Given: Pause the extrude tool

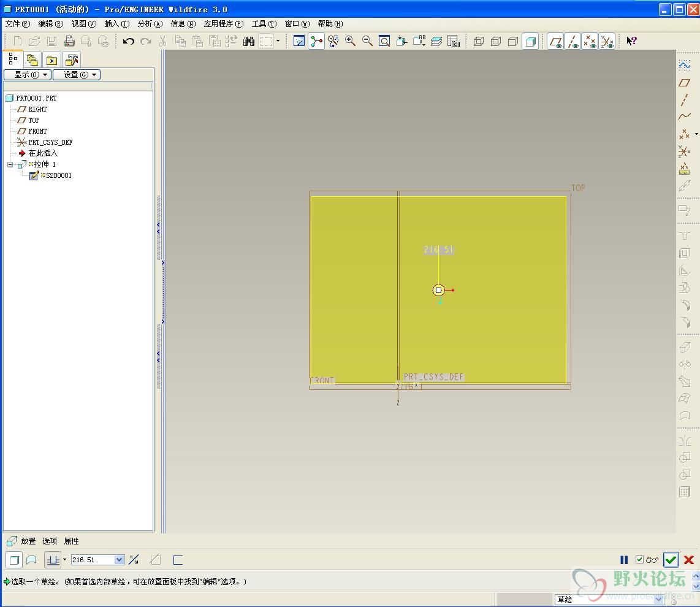Looking at the screenshot, I should [x=624, y=560].
